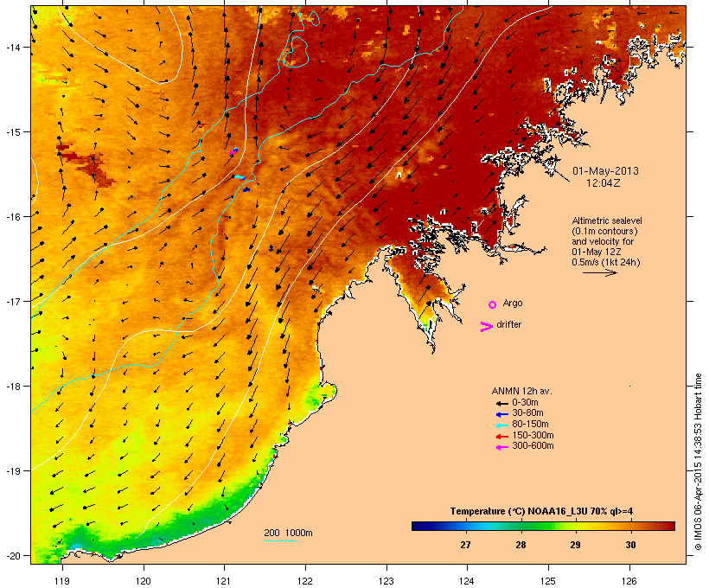Click the '80-150m' depth label
The image size is (709, 588).
530,425
